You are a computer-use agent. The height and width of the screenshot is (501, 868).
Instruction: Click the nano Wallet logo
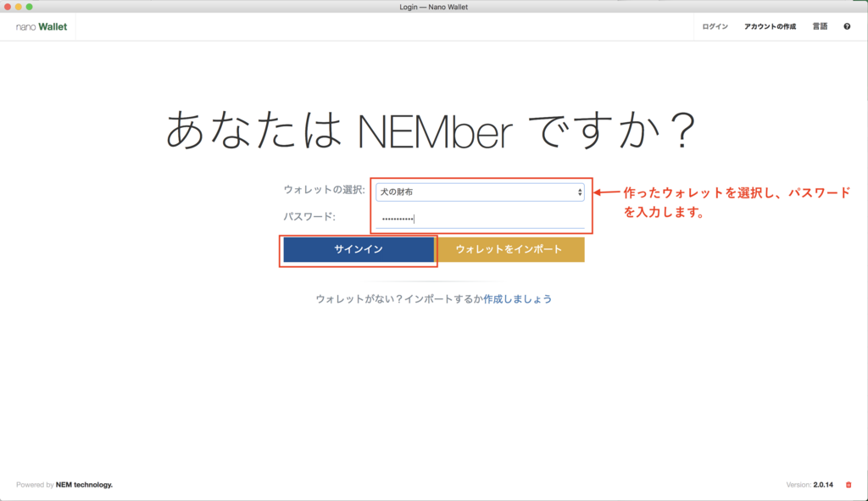[42, 26]
